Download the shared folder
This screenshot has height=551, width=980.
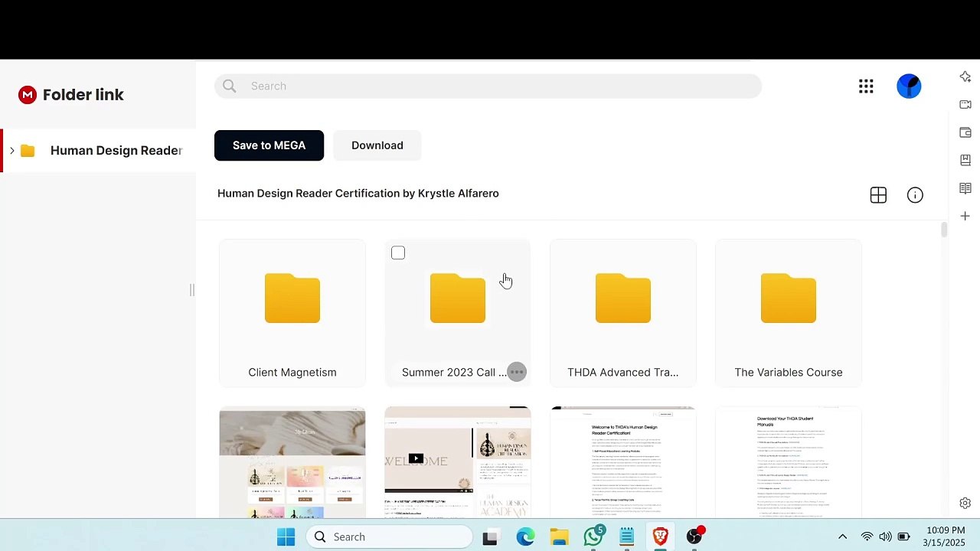pos(377,145)
